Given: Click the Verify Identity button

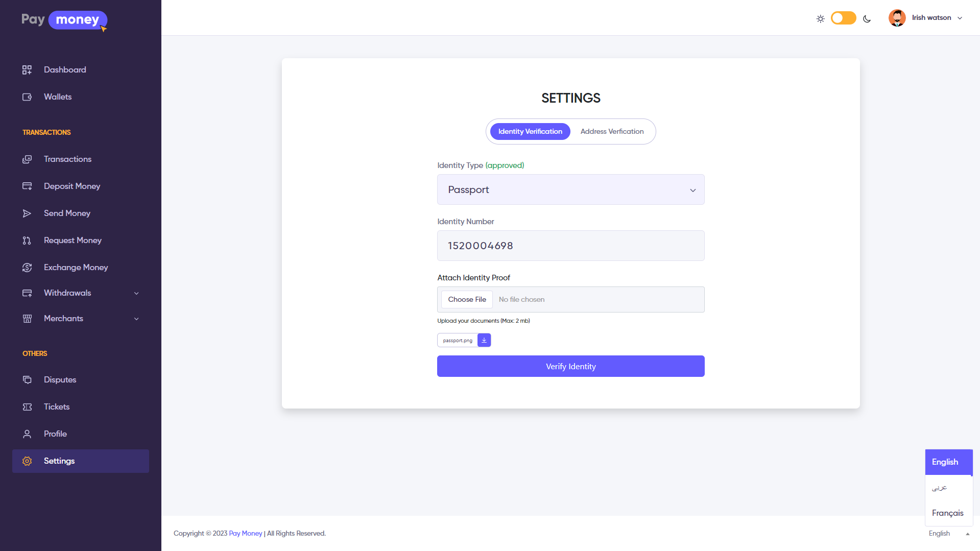Looking at the screenshot, I should pyautogui.click(x=570, y=367).
